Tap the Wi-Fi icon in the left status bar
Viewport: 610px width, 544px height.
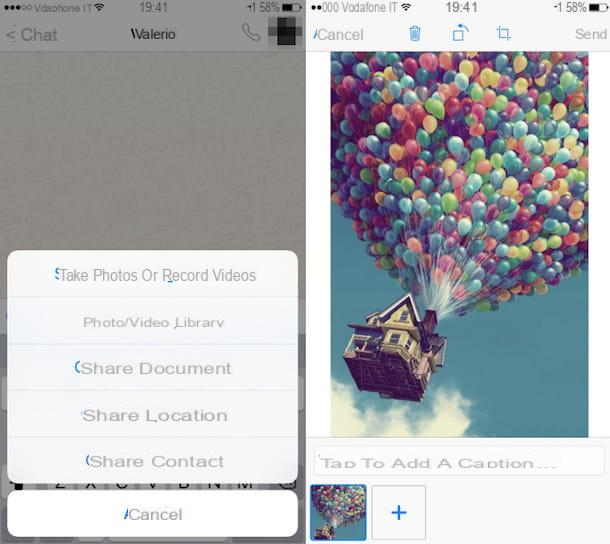pos(99,7)
